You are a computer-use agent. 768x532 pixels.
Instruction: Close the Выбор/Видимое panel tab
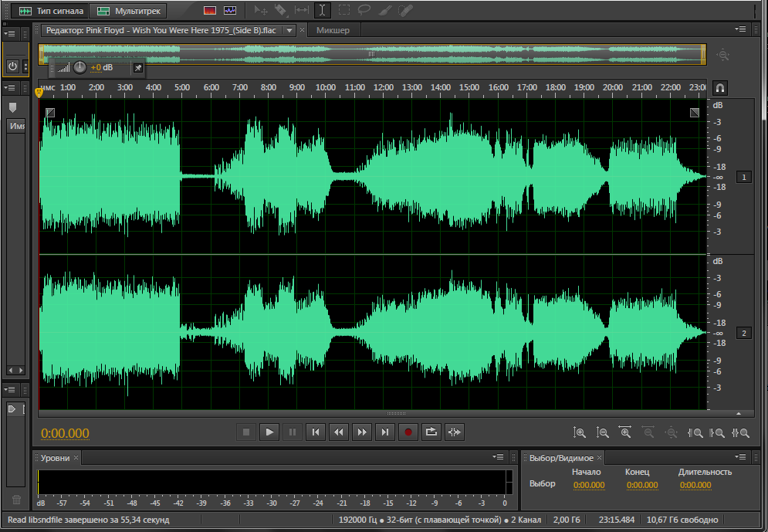coord(599,458)
